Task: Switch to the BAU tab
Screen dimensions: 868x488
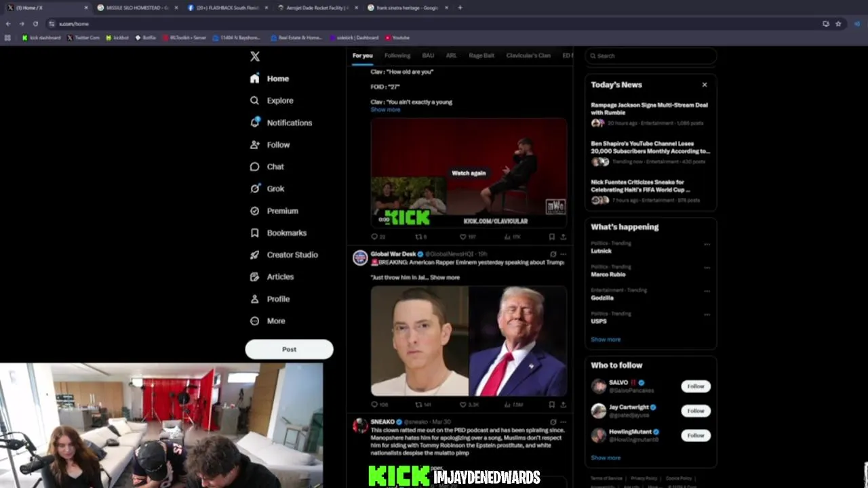Action: coord(428,56)
